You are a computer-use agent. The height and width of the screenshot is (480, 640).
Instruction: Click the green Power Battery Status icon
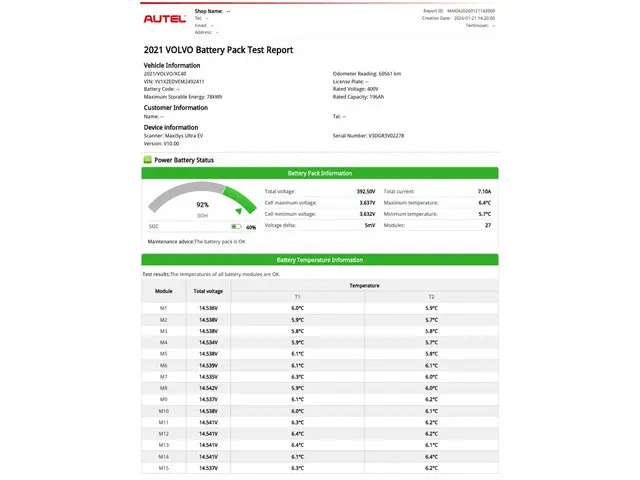[148, 160]
